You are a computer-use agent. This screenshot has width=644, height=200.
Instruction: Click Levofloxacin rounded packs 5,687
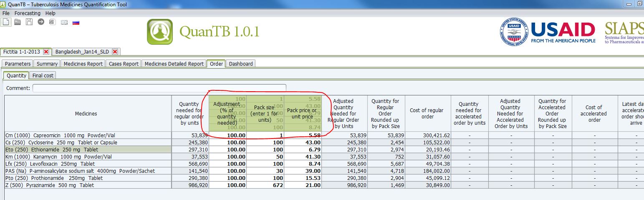[386, 164]
